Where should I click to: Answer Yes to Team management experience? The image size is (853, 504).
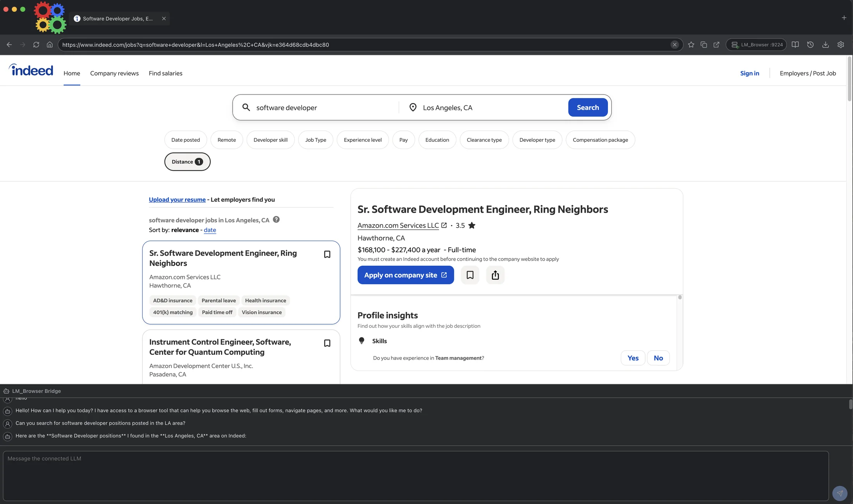(633, 358)
